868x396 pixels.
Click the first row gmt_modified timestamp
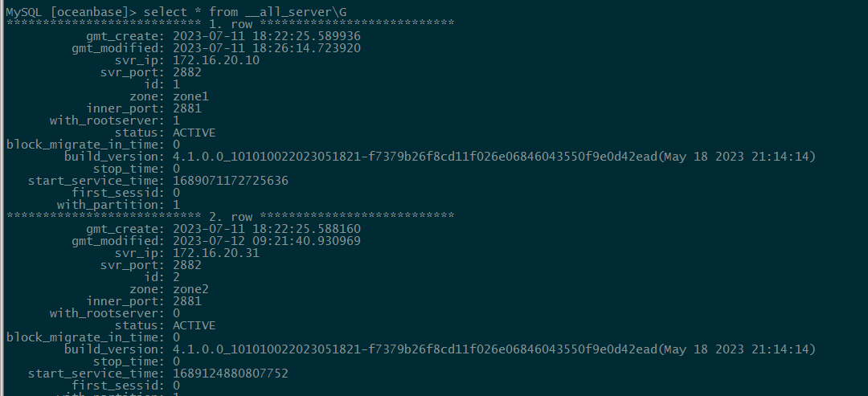pyautogui.click(x=267, y=48)
